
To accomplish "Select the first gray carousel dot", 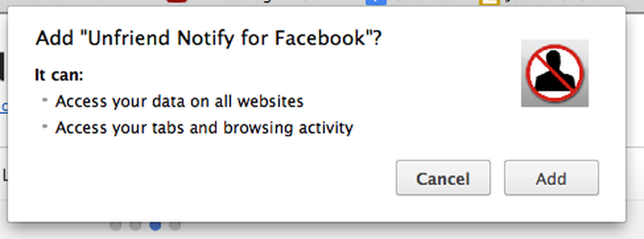I will pyautogui.click(x=116, y=226).
